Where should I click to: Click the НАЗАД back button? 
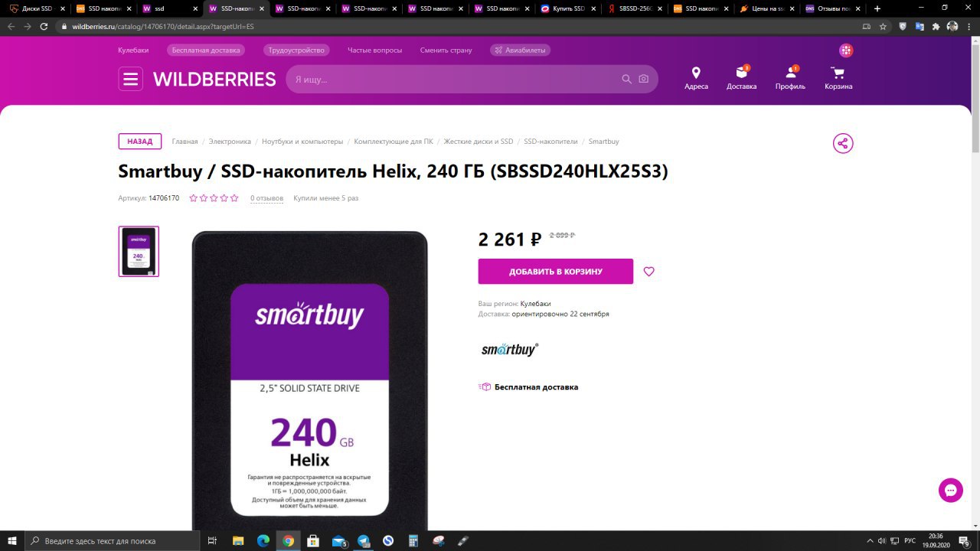140,142
